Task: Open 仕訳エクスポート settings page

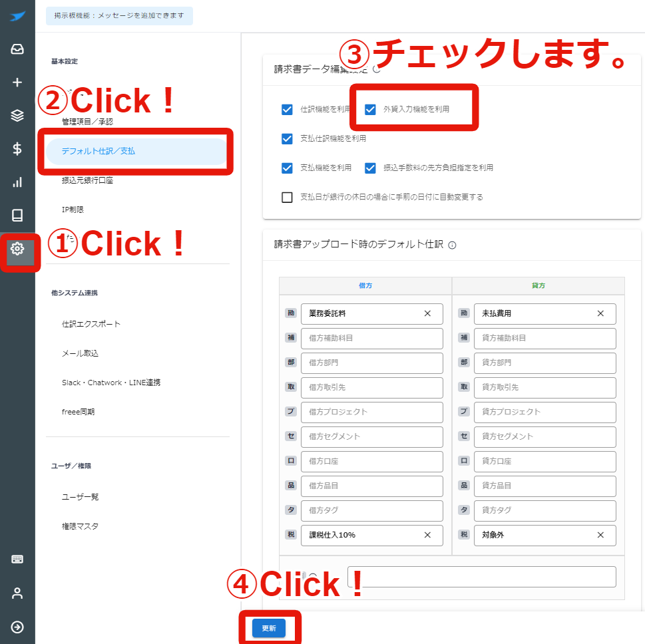Action: tap(91, 324)
